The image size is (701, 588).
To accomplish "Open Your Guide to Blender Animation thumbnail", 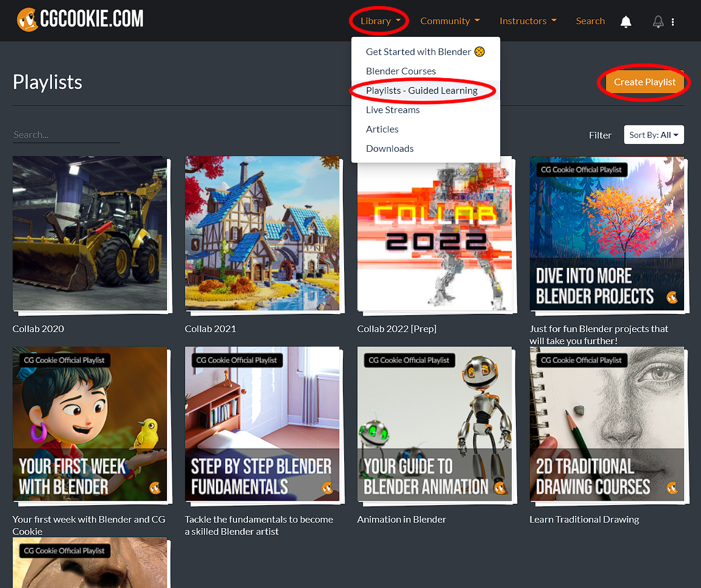I will [x=434, y=423].
